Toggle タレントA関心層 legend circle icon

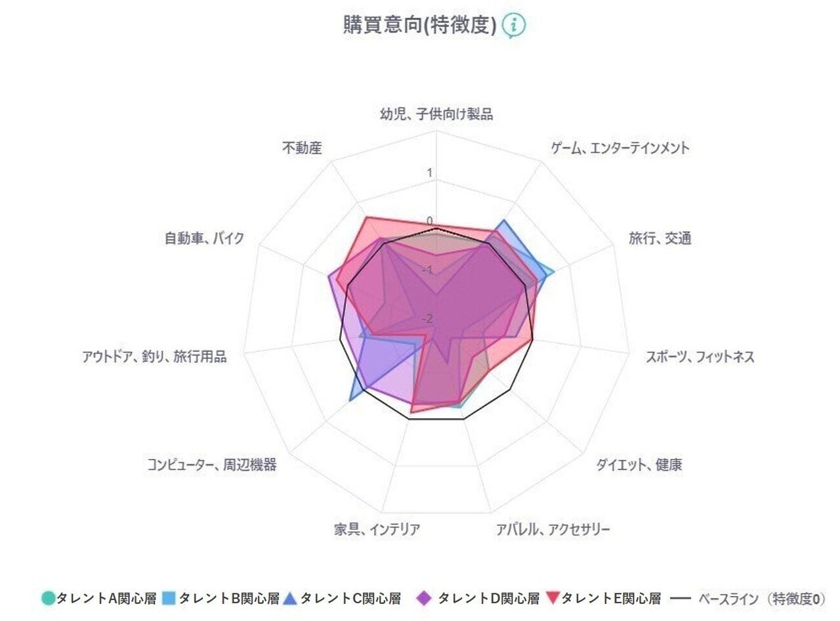[48, 599]
